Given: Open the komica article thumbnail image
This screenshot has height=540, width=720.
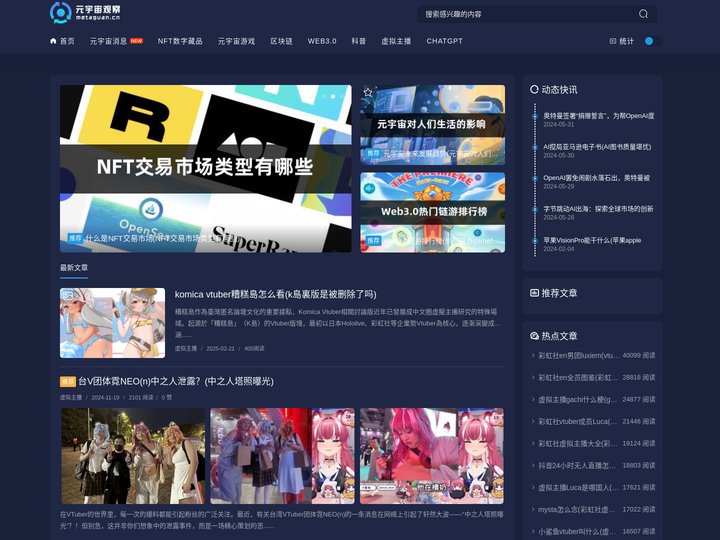Looking at the screenshot, I should [x=112, y=323].
